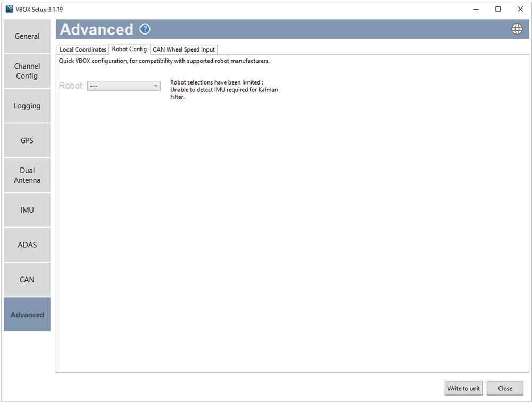Screen dimensions: 532x403
Task: Open the Robot selection dropdown
Action: pyautogui.click(x=123, y=86)
